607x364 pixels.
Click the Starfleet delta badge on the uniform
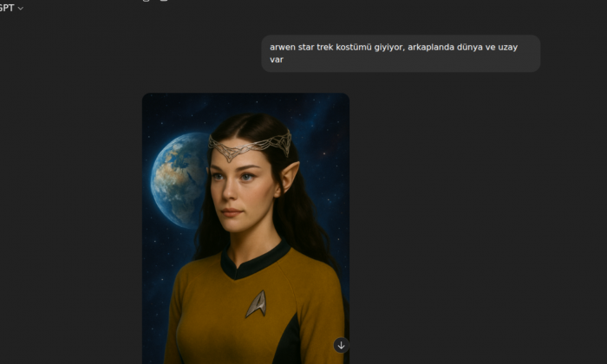click(257, 304)
